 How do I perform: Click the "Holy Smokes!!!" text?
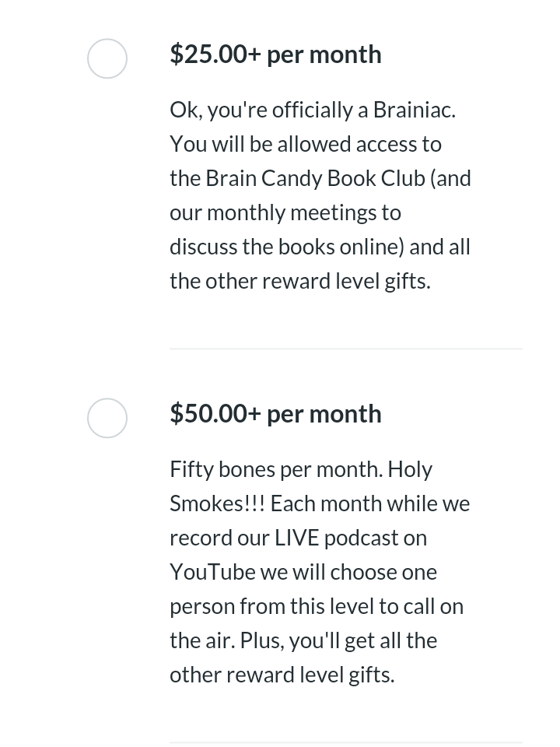pos(301,486)
